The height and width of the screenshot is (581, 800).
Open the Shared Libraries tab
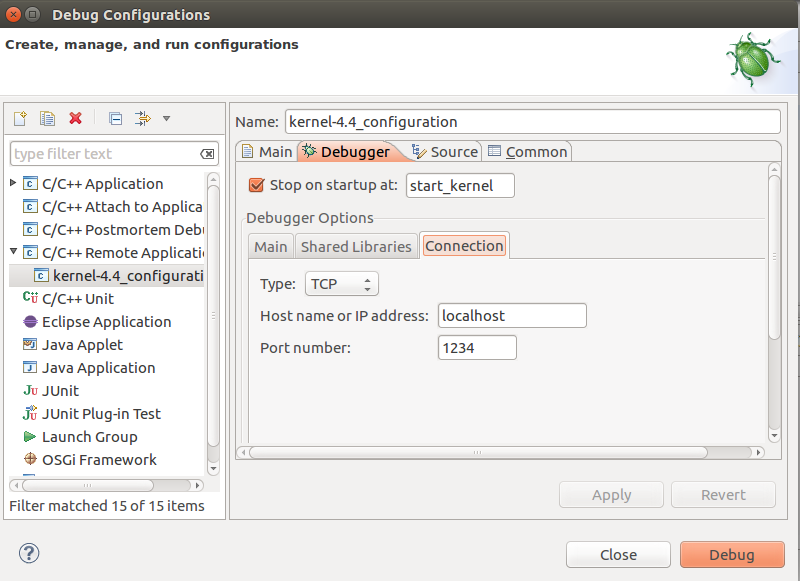356,246
